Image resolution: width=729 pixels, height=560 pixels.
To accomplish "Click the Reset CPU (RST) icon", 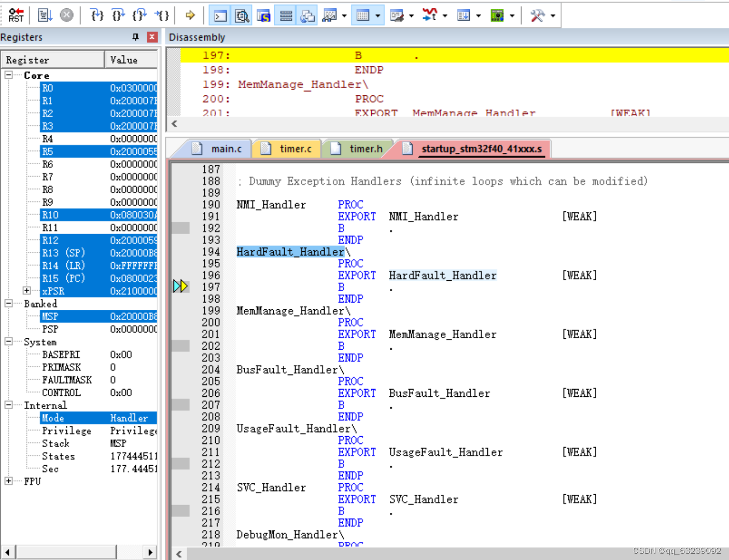I will tap(16, 15).
